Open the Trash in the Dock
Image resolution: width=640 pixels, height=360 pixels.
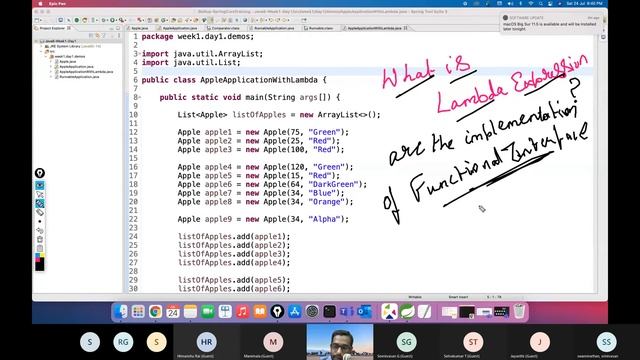pos(519,312)
